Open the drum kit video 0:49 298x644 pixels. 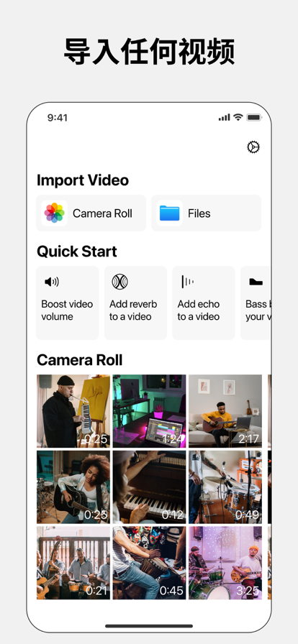point(225,487)
